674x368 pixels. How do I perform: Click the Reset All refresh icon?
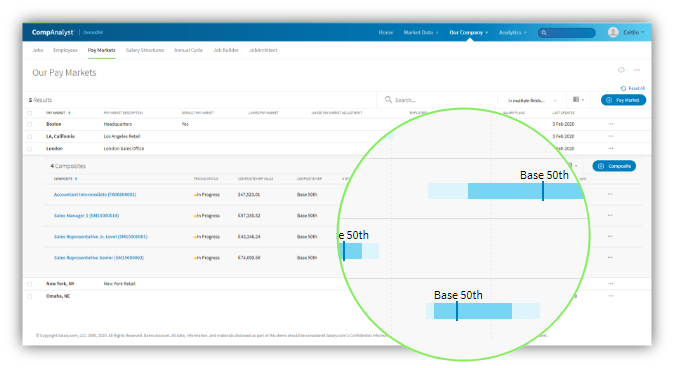tap(623, 88)
